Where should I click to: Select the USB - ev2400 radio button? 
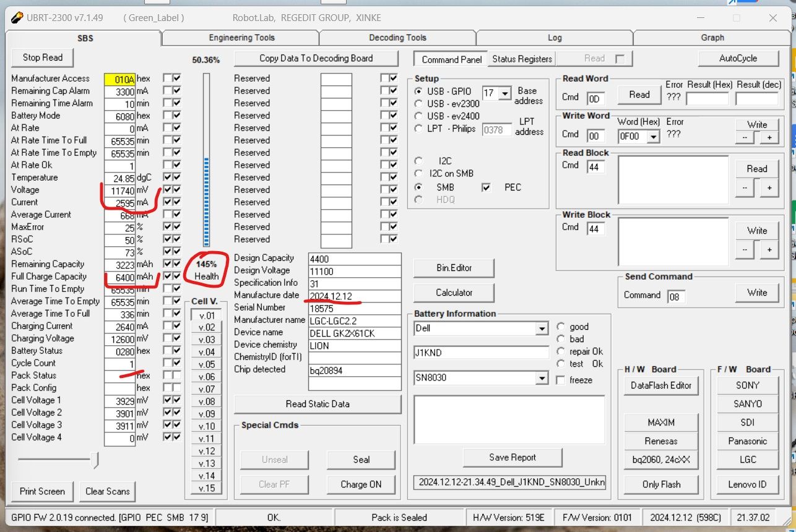point(419,116)
